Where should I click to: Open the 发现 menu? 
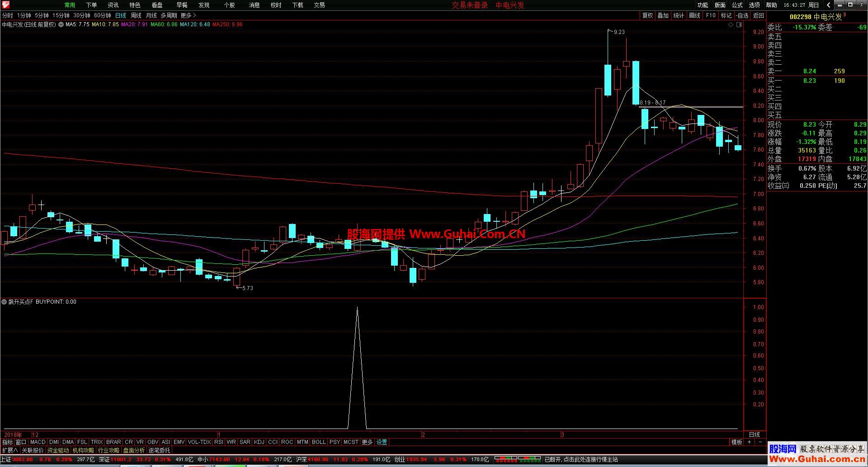pos(204,5)
